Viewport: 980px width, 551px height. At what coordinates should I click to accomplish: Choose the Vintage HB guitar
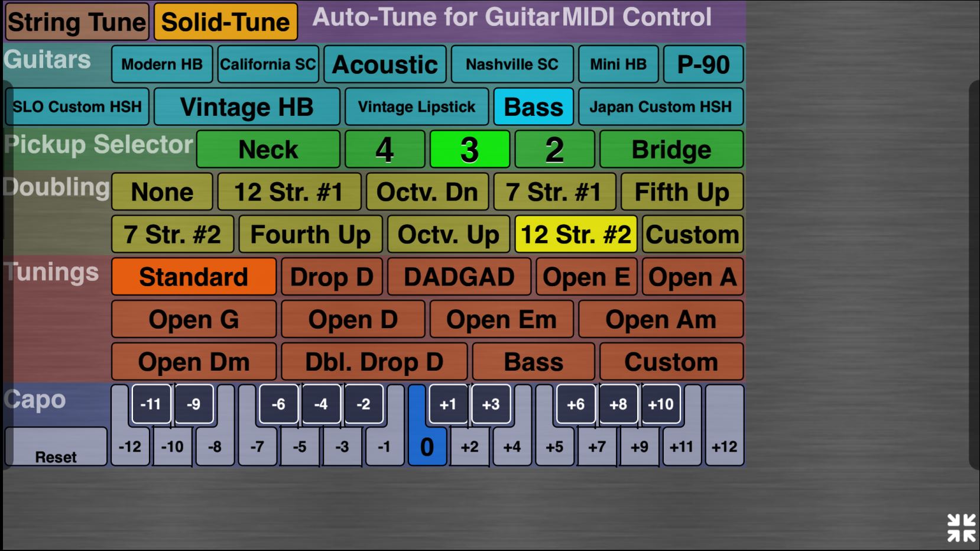[x=247, y=106]
